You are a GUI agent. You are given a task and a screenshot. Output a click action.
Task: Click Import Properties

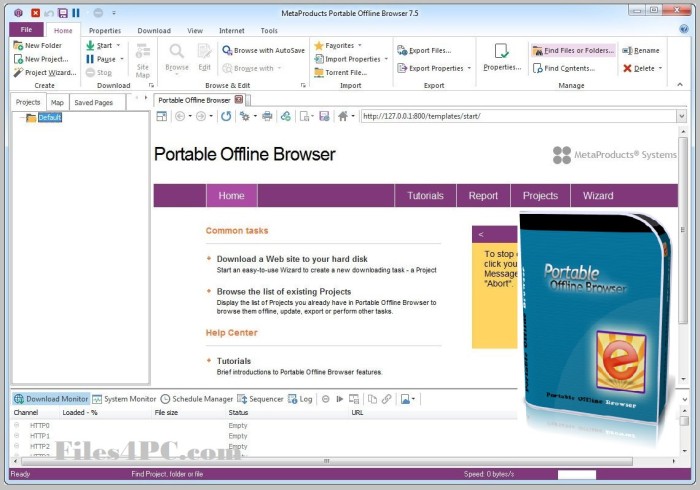[x=347, y=59]
